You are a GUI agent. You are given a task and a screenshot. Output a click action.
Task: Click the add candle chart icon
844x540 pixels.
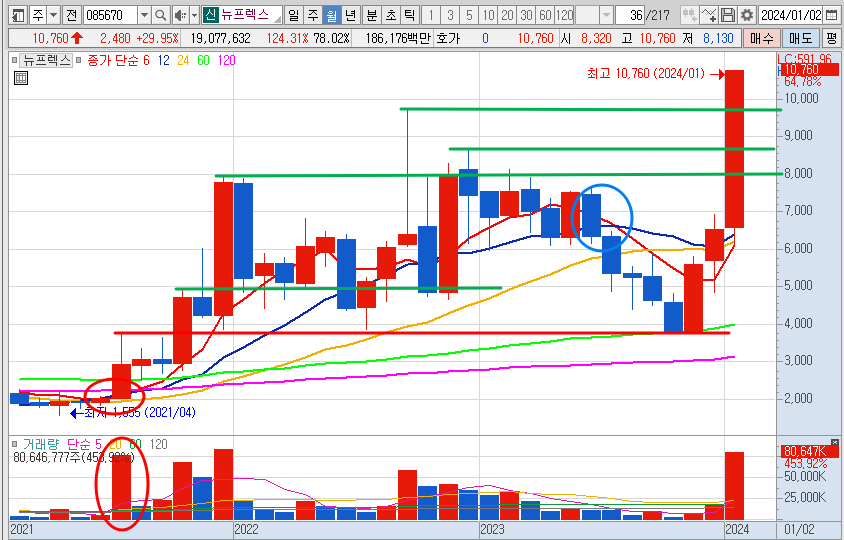click(x=690, y=15)
